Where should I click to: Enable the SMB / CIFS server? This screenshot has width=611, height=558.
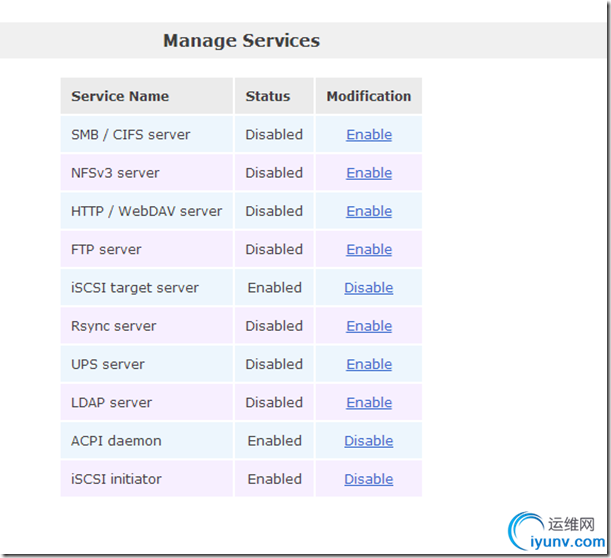click(368, 135)
